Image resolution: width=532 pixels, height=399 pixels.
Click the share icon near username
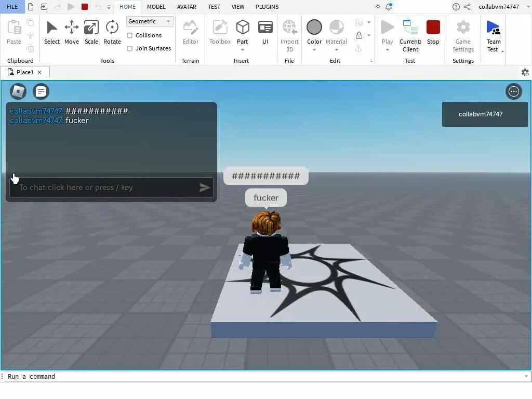tap(467, 6)
